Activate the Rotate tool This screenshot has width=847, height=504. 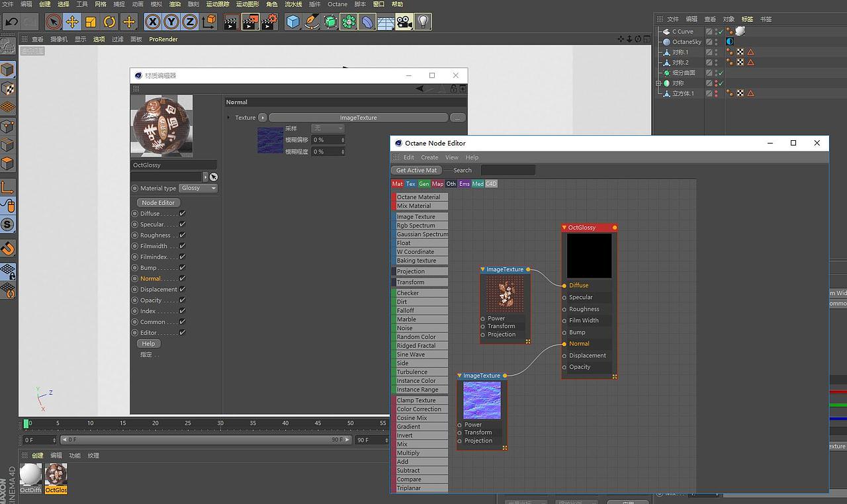coord(109,22)
